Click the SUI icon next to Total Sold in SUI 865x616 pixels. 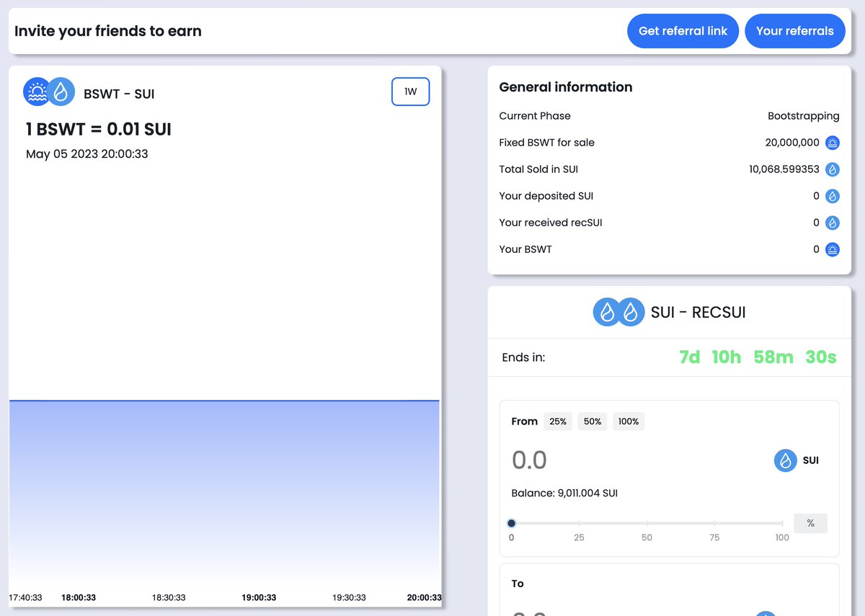(x=833, y=169)
